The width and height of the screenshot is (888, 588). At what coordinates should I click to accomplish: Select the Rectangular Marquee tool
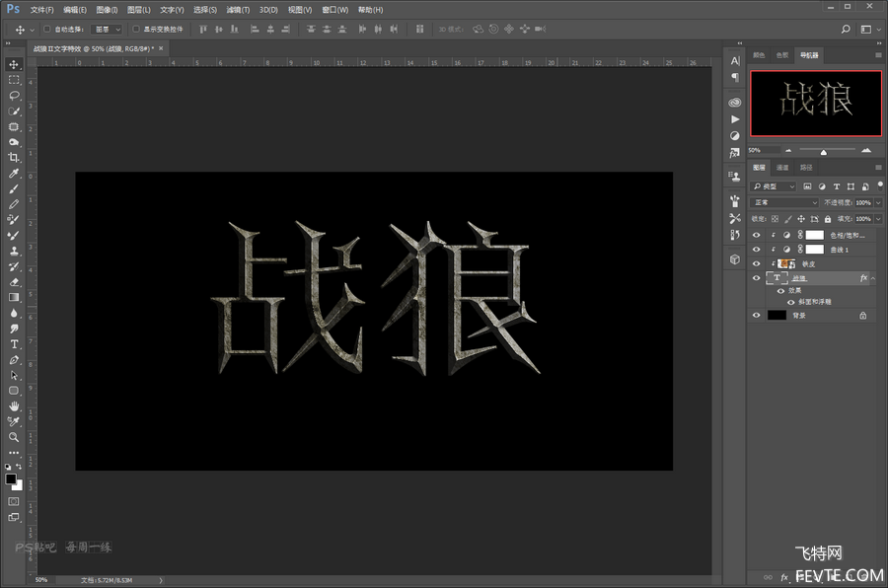click(14, 80)
